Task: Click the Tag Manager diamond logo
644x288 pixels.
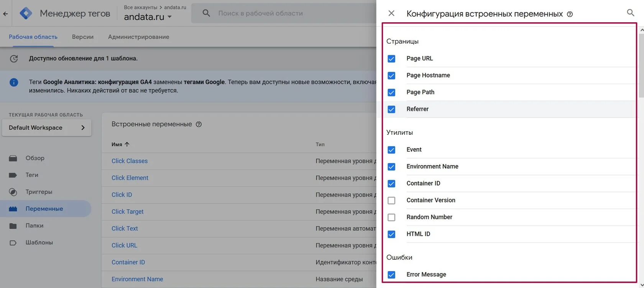Action: pyautogui.click(x=26, y=13)
